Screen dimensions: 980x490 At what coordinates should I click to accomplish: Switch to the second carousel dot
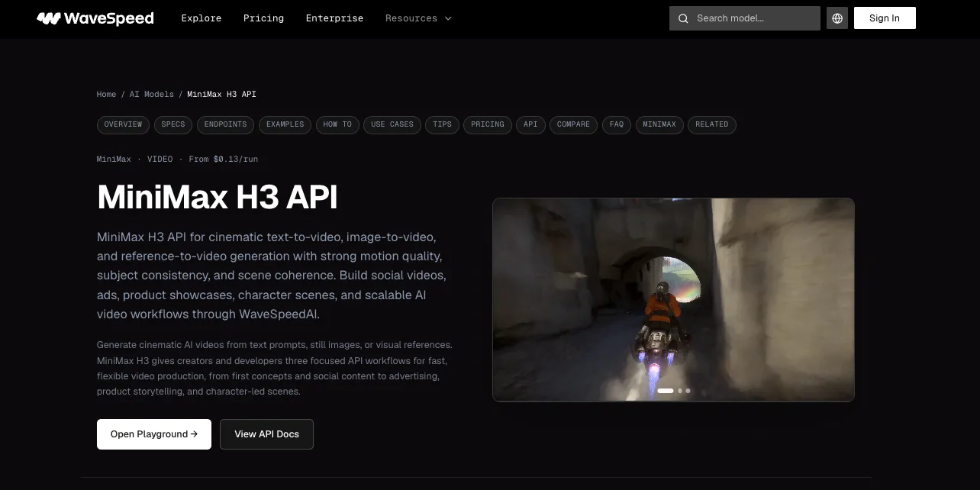(680, 391)
